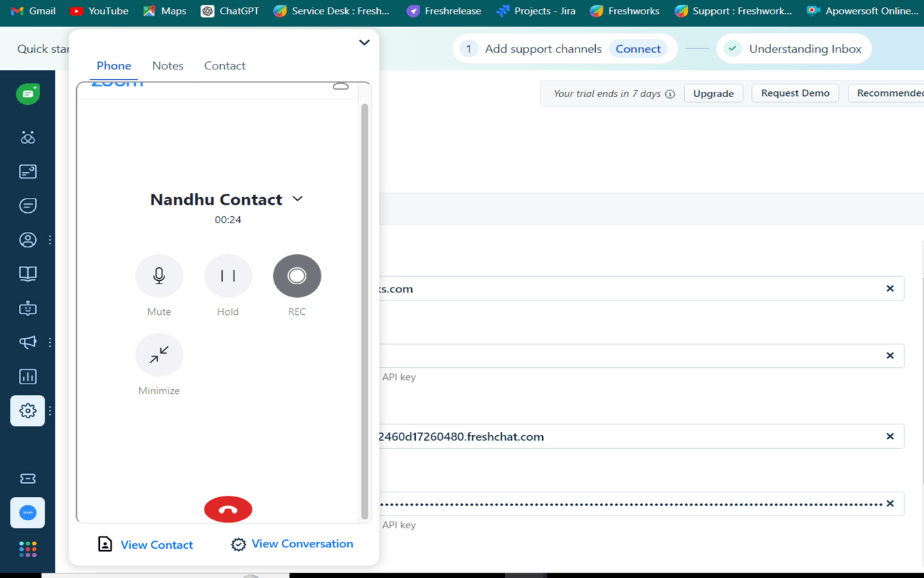Toggle call recording with REC

(297, 275)
